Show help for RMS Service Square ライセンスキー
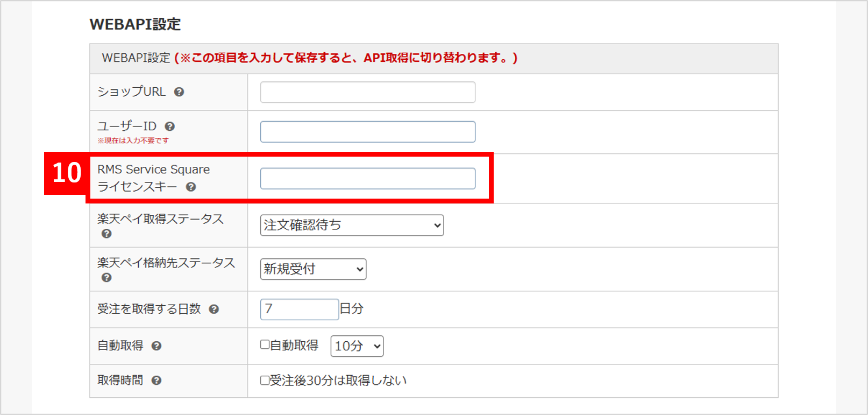The height and width of the screenshot is (415, 868). (191, 187)
